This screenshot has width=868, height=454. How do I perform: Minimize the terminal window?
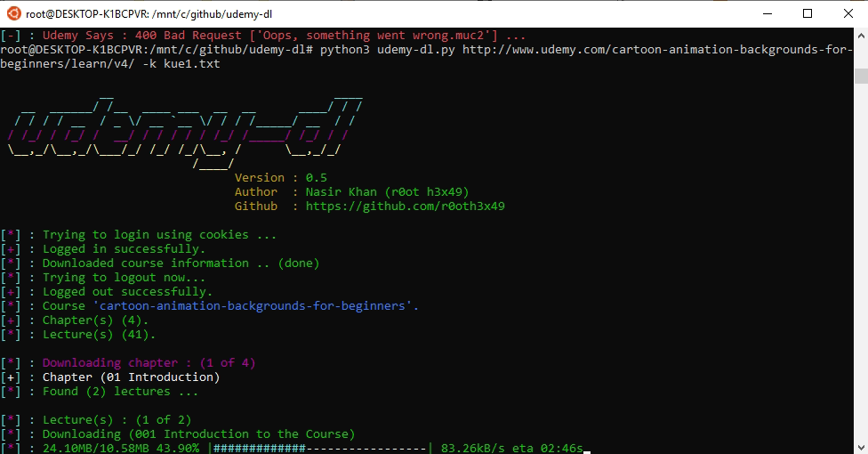pos(768,14)
